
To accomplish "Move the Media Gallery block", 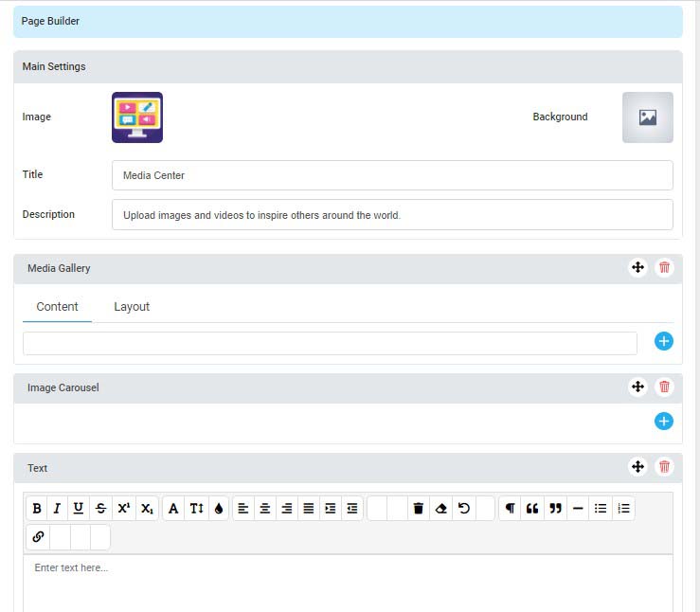I will coord(637,267).
